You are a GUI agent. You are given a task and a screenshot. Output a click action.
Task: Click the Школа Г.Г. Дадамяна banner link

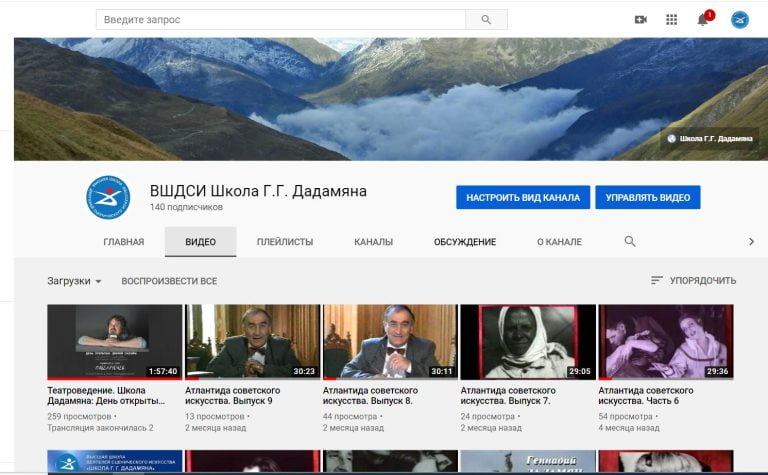pyautogui.click(x=710, y=139)
